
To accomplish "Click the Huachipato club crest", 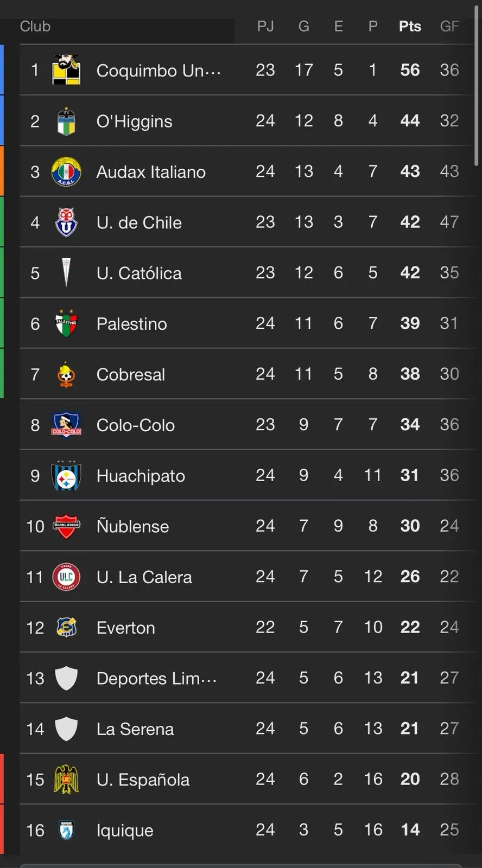I will click(66, 476).
